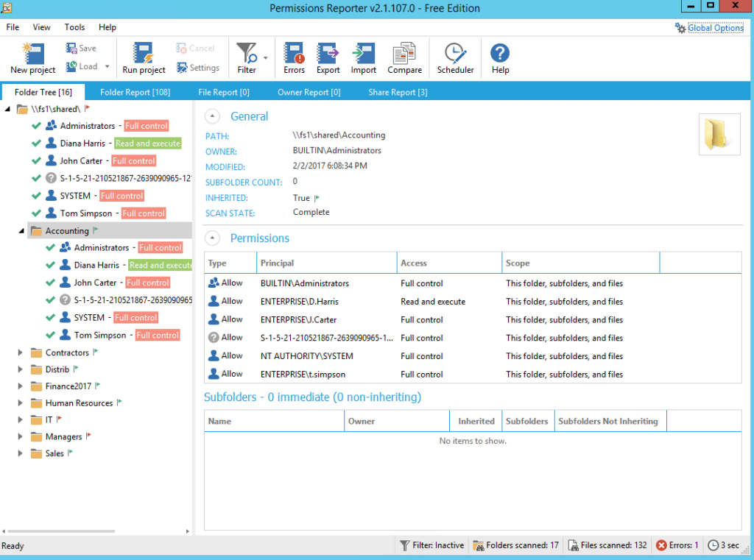Expand the Contractors folder
The width and height of the screenshot is (754, 560).
(x=20, y=352)
